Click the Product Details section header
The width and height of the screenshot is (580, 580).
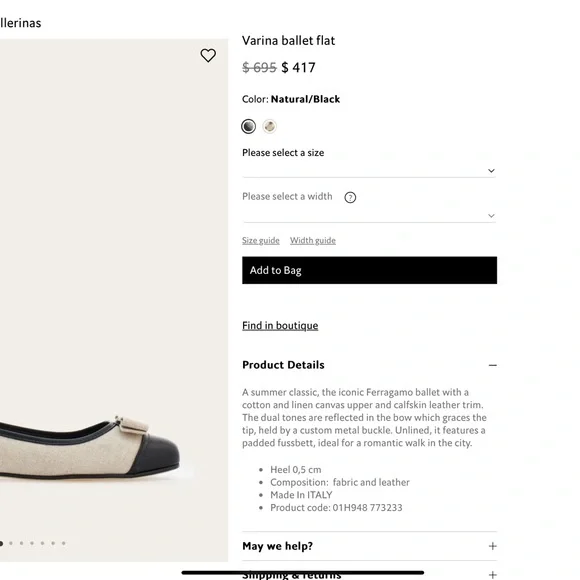pos(283,365)
